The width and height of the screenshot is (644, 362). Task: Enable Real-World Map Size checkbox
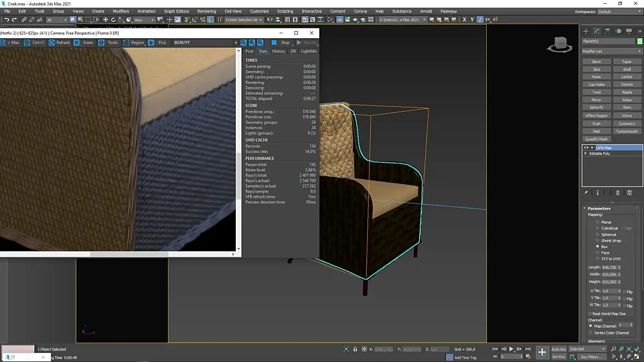tap(591, 314)
